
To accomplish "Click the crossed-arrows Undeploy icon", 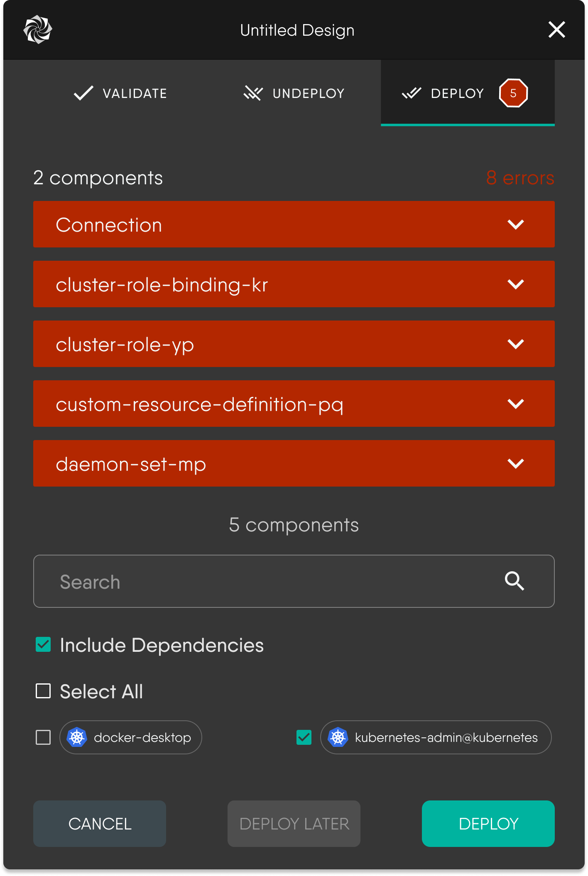I will pos(252,93).
